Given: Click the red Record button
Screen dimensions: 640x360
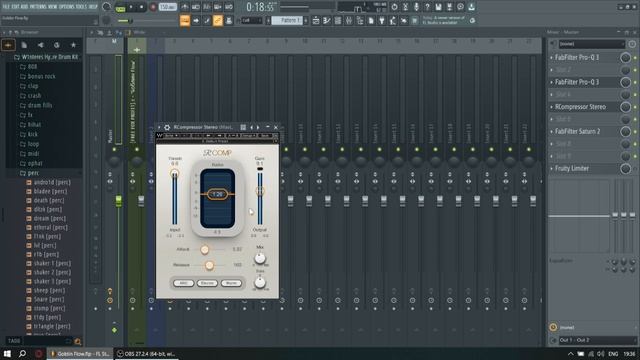Looking at the screenshot, I should 153,7.
